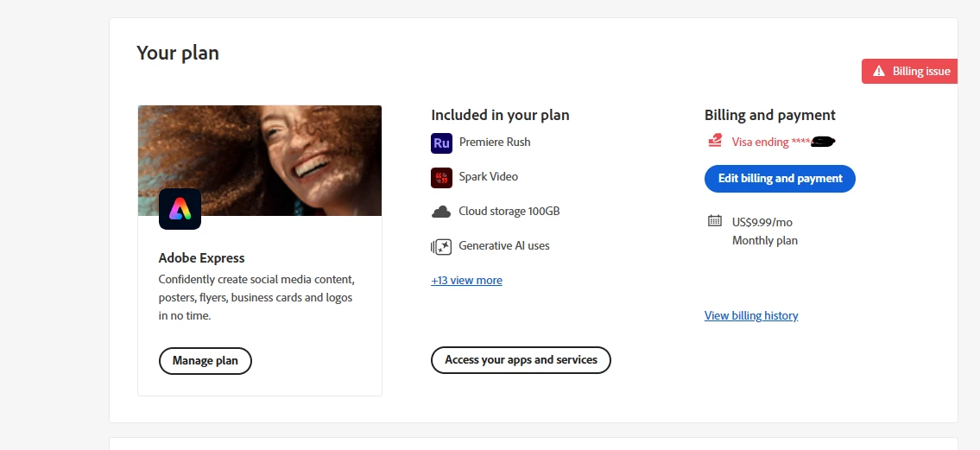Click the Cloud storage cloud icon
The height and width of the screenshot is (450, 980).
click(x=441, y=212)
